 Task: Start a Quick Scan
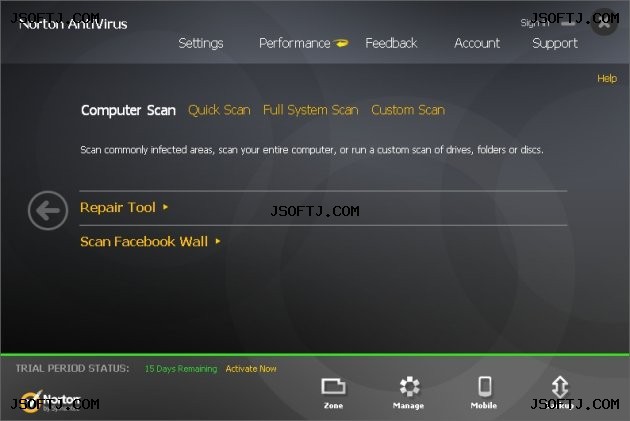coord(219,110)
